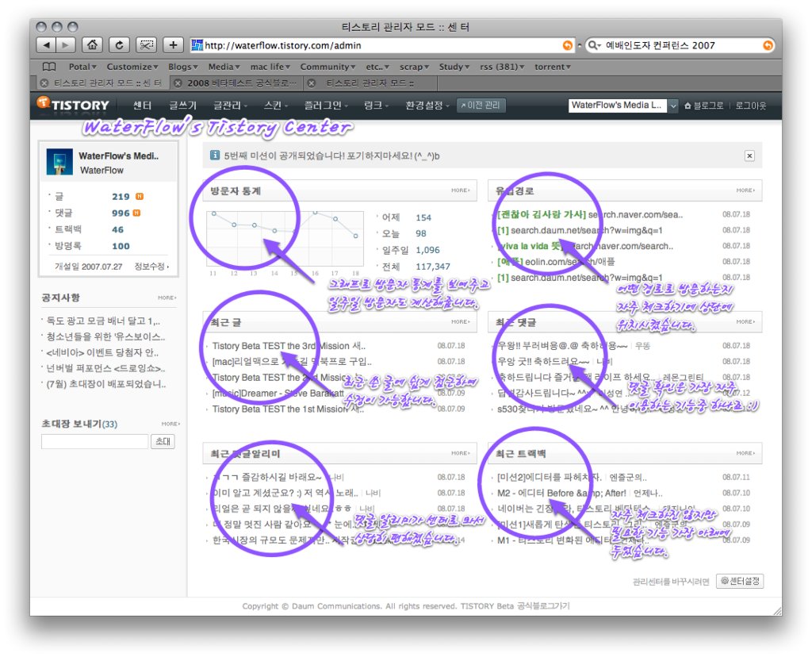Open the Media bookmarks folder

point(224,67)
